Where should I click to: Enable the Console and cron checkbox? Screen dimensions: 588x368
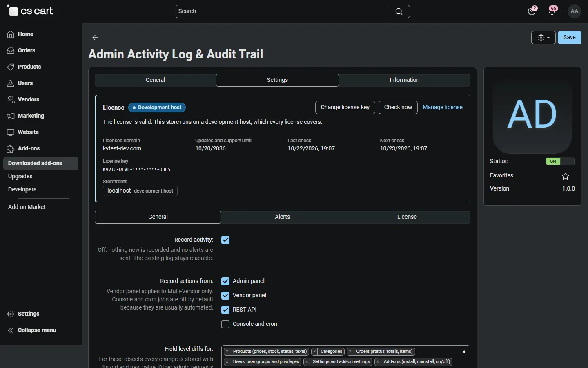[x=225, y=324]
